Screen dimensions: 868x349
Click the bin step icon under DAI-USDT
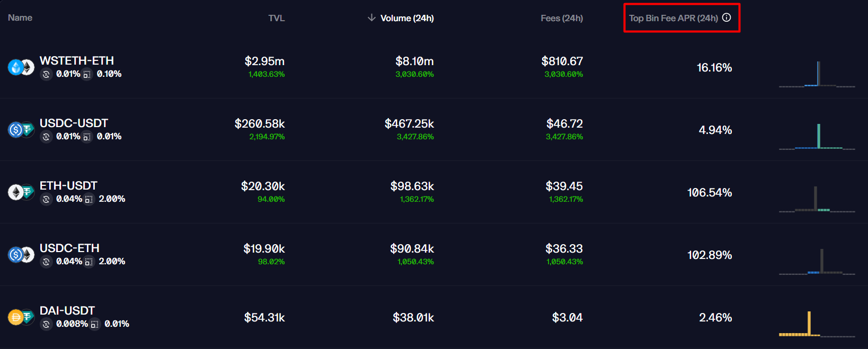(94, 324)
